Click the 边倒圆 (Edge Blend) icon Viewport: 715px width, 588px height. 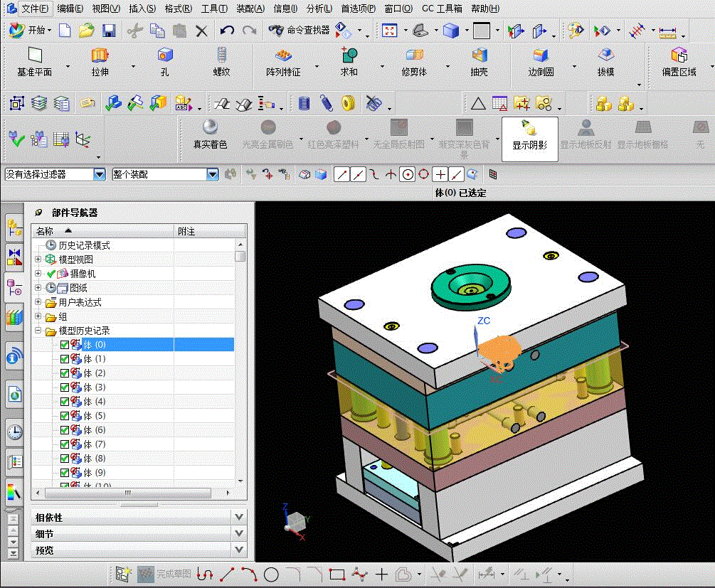[541, 55]
